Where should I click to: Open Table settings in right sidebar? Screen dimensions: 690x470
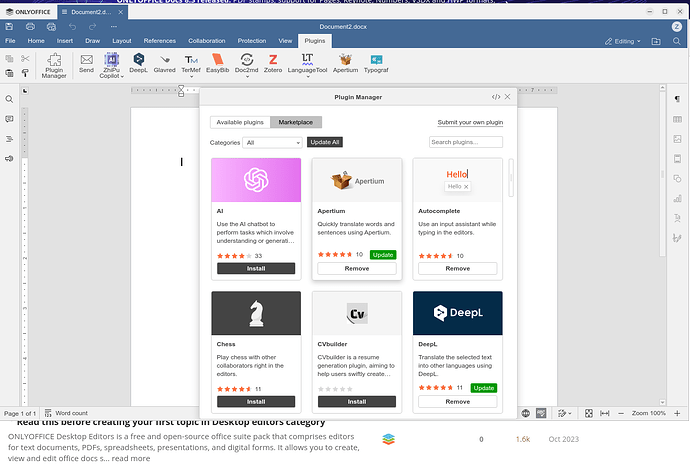(677, 119)
